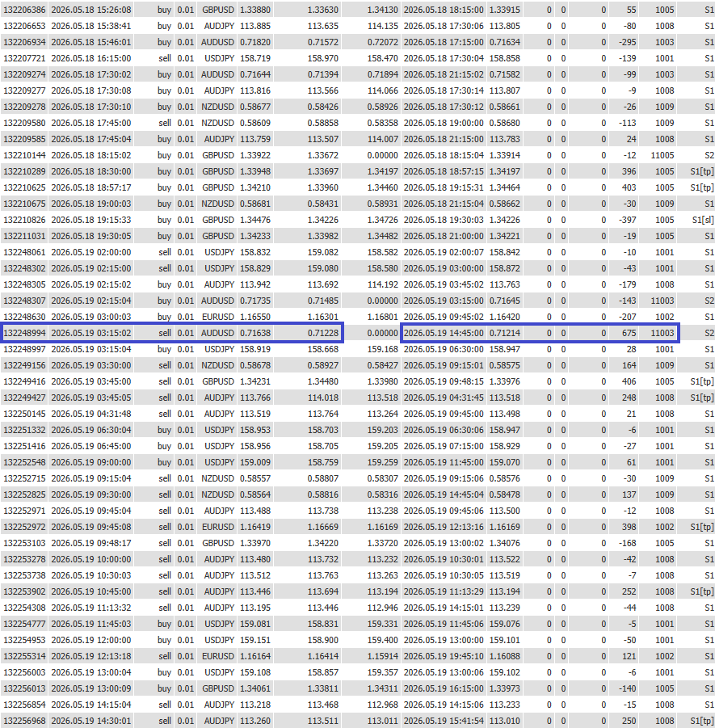715x728 pixels.
Task: Select order ticket 132248994
Action: (x=24, y=333)
